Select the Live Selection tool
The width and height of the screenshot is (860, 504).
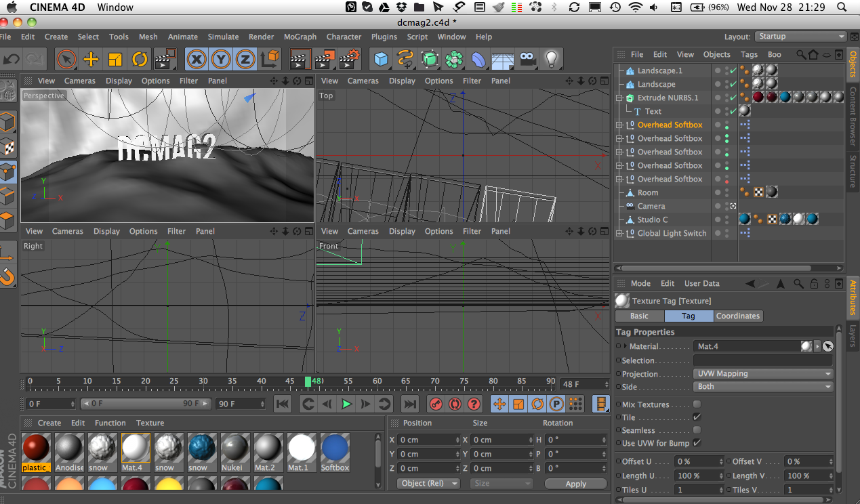click(66, 59)
